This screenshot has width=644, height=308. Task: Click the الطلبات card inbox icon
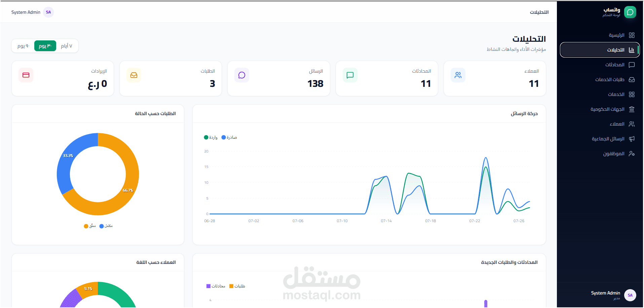(134, 75)
